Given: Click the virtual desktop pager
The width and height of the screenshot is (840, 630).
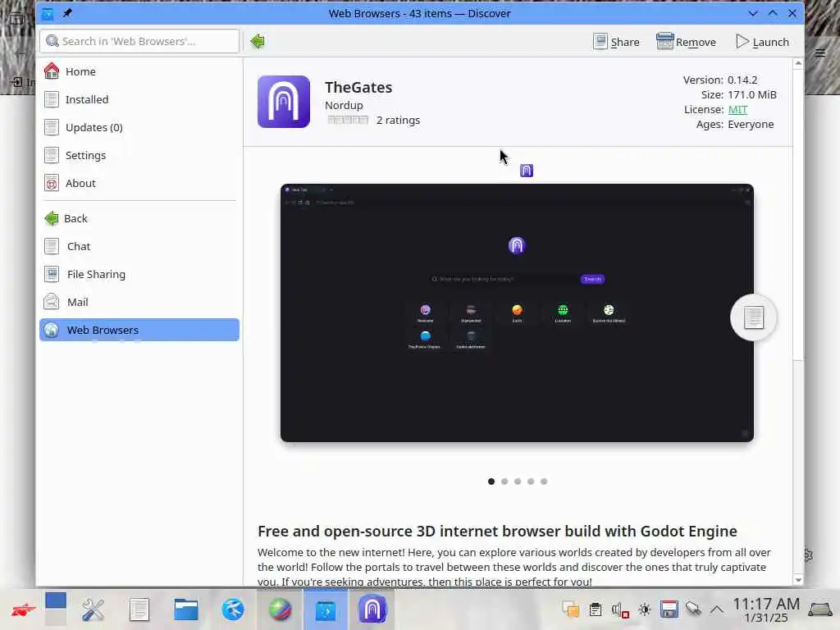Looking at the screenshot, I should pyautogui.click(x=56, y=609).
